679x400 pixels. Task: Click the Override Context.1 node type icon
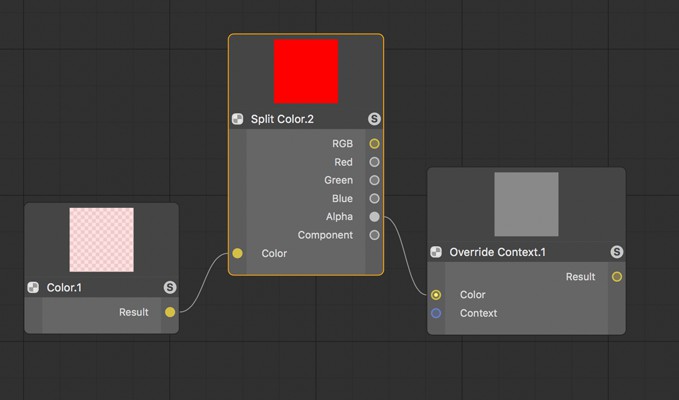coord(436,252)
